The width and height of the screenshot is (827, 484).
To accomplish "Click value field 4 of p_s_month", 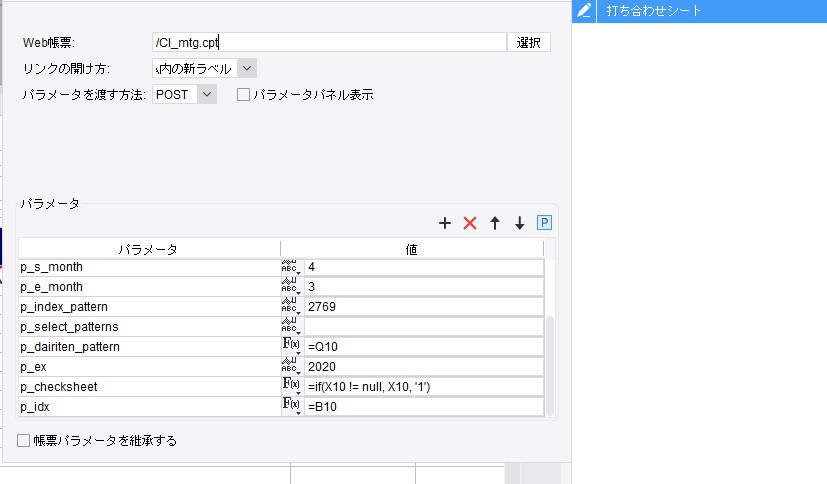I will pyautogui.click(x=424, y=267).
